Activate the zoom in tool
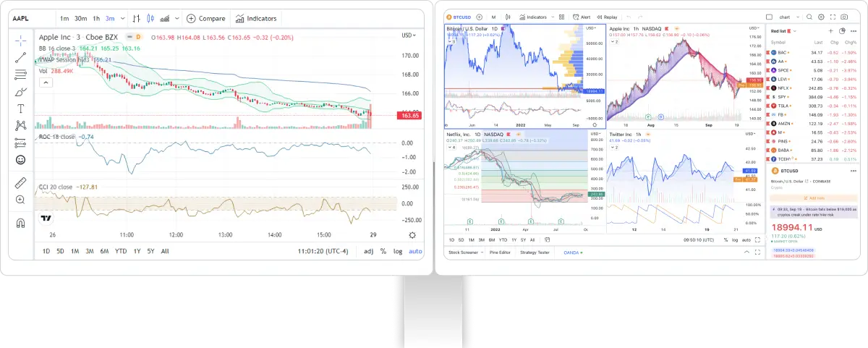This screenshot has height=348, width=868. (x=21, y=200)
